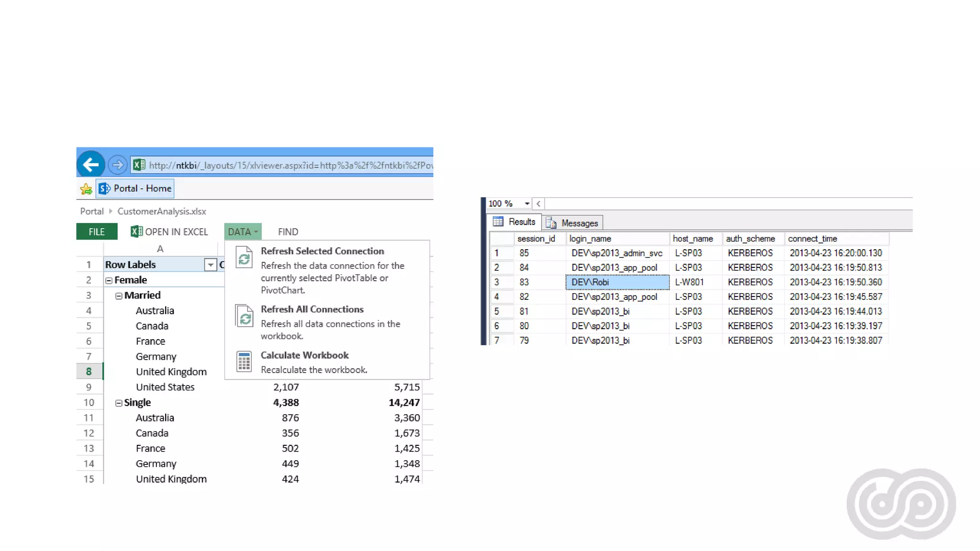Click the browser back arrow button
This screenshot has height=551, width=980.
tap(90, 165)
